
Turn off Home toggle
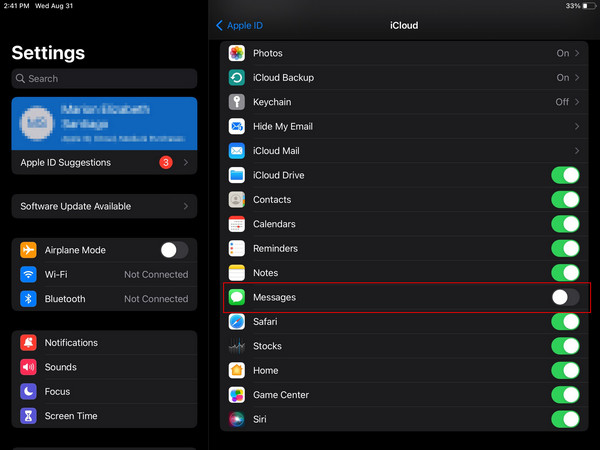click(565, 370)
